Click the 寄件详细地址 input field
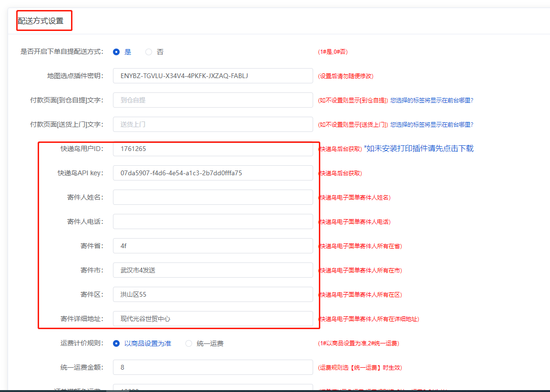Viewport: 550px width, 392px height. click(x=213, y=319)
